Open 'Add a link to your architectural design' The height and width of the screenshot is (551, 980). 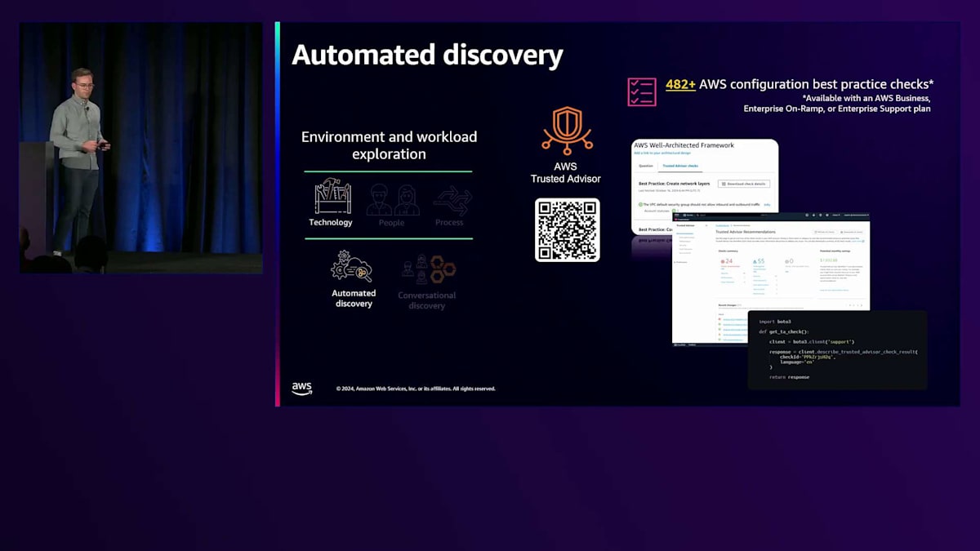click(x=662, y=153)
